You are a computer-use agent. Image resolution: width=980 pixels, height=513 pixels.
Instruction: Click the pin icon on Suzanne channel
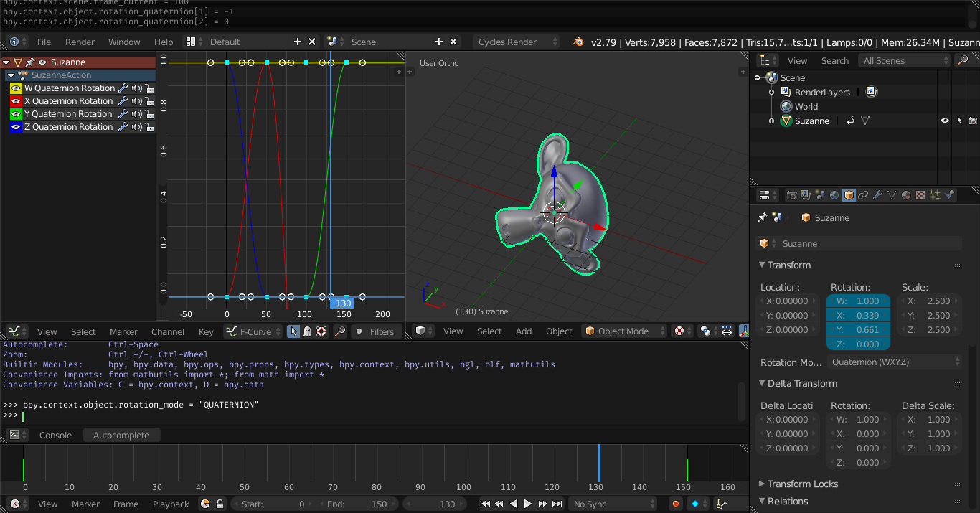pos(29,62)
